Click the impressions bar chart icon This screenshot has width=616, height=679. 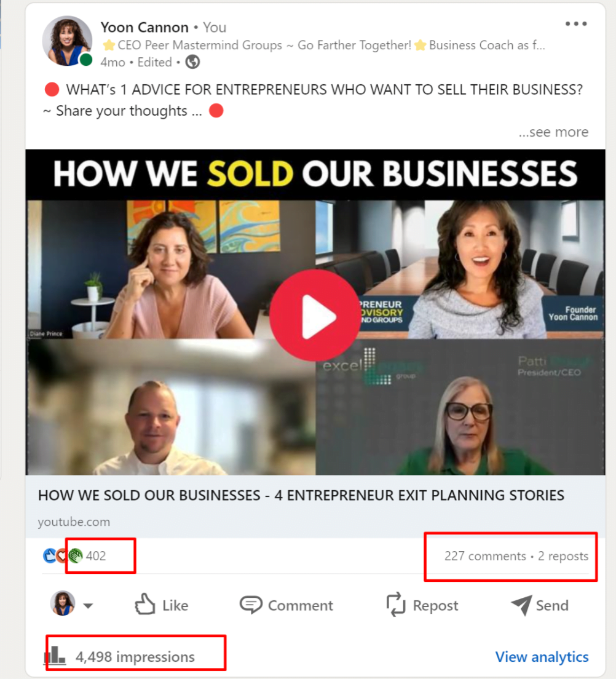tap(55, 656)
